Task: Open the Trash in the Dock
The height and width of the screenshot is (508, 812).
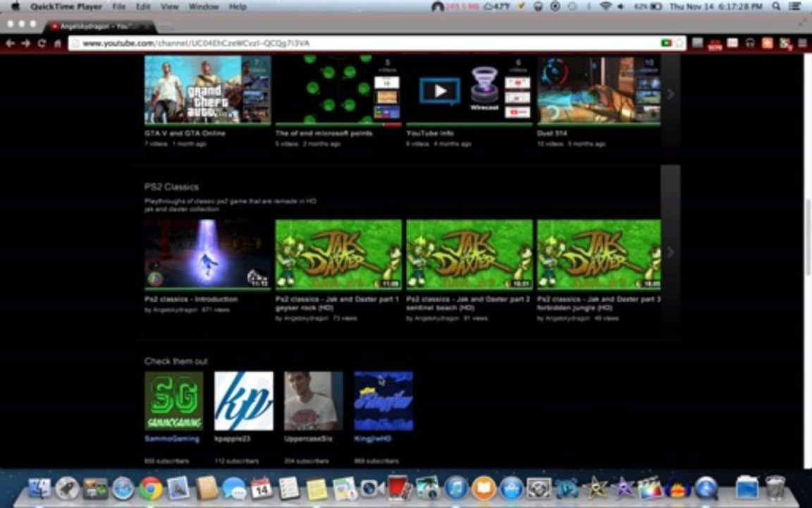Action: click(775, 488)
